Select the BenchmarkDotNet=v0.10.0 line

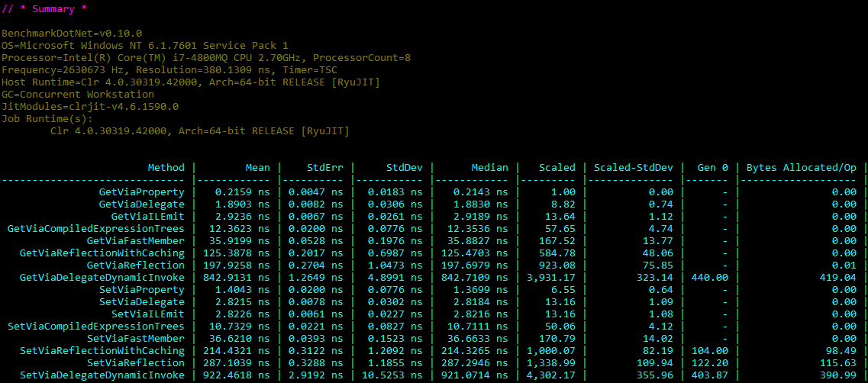point(72,34)
